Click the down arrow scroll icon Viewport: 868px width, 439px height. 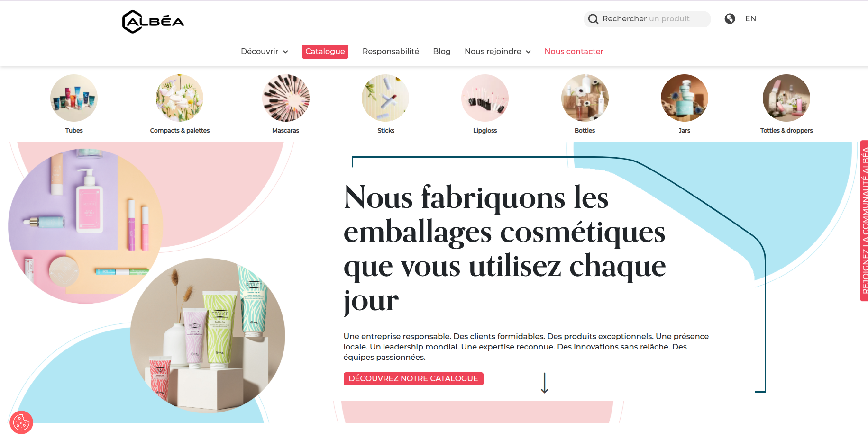coord(545,383)
